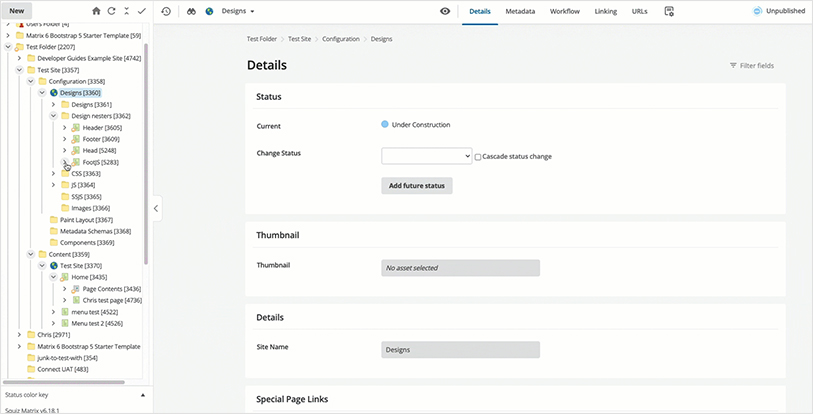Image resolution: width=813 pixels, height=414 pixels.
Task: Click the Home [3435] page icon
Action: point(64,277)
